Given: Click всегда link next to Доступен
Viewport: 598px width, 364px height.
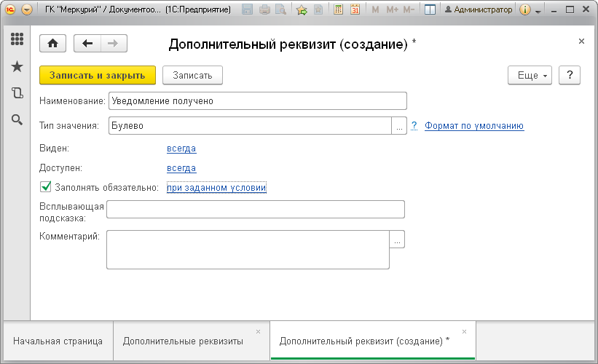Looking at the screenshot, I should coord(181,168).
